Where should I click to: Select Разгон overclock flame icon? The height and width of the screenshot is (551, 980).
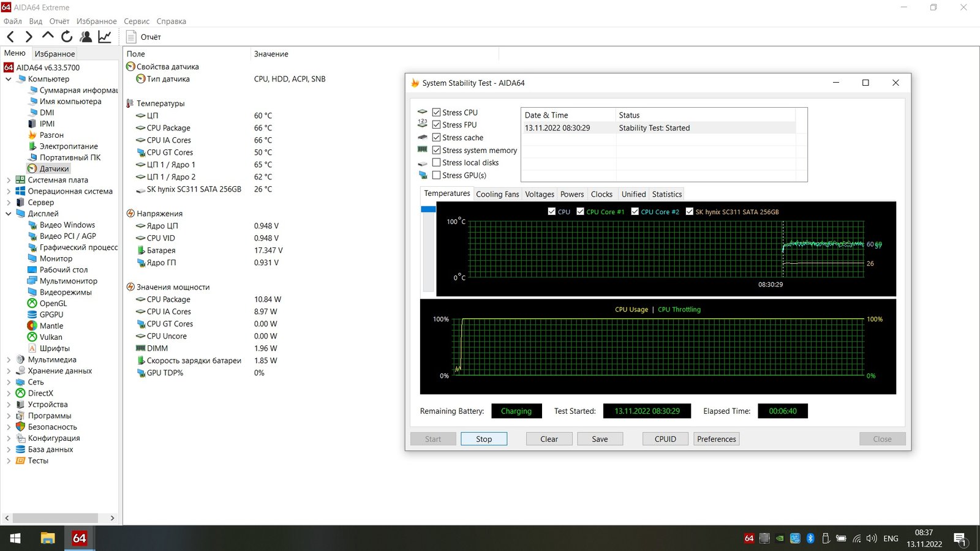[x=32, y=135]
